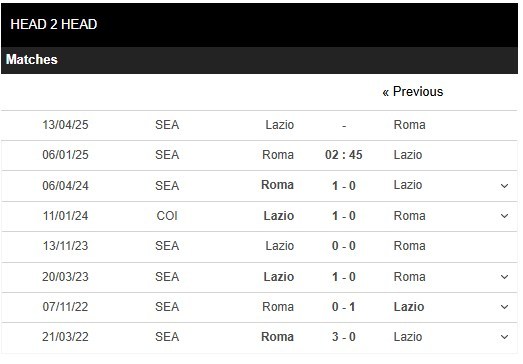
Task: Open the 1 - 0 score for 06/04/24
Action: pyautogui.click(x=344, y=186)
